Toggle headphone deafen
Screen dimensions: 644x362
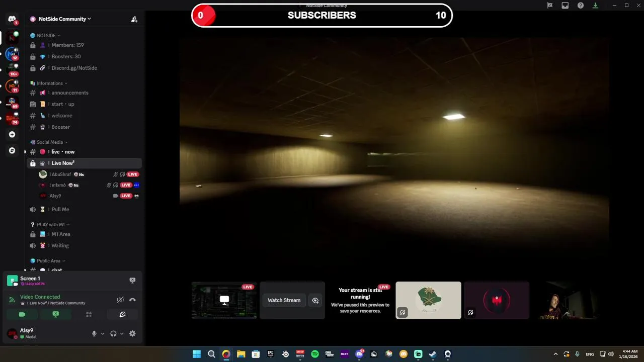tap(113, 333)
